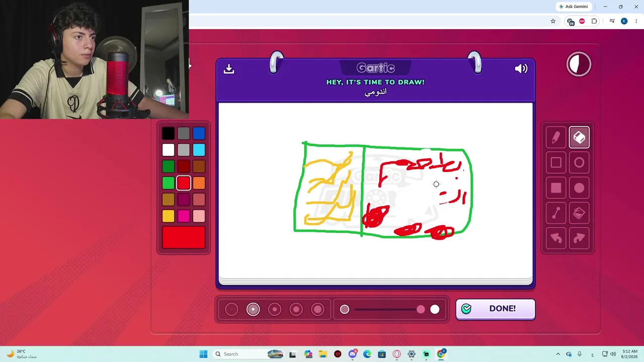Open the Chrome profile avatar

tap(624, 21)
